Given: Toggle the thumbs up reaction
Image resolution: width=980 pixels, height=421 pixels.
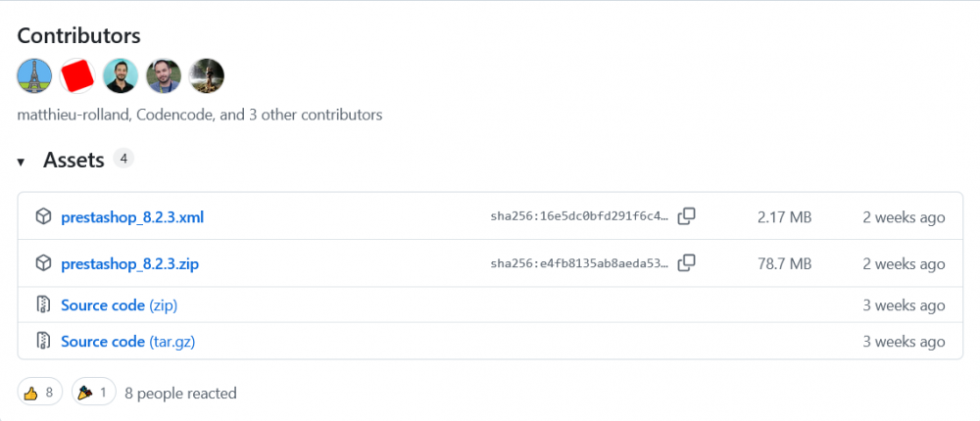Looking at the screenshot, I should [x=39, y=393].
